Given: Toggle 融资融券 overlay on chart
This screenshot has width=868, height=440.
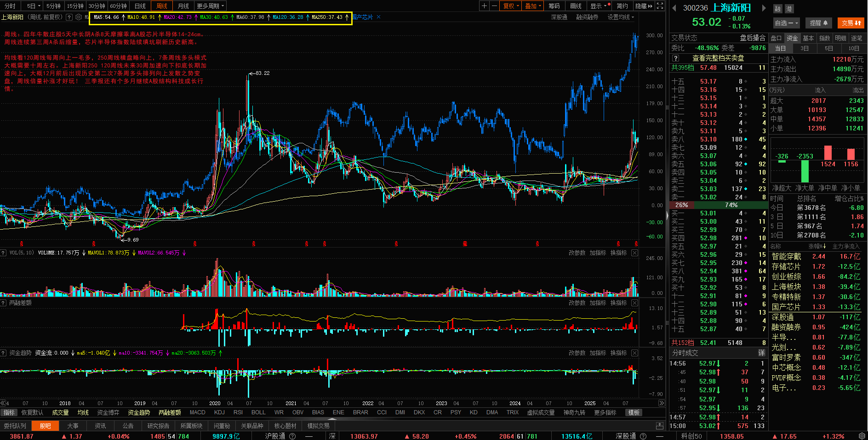Looking at the screenshot, I should click(x=587, y=17).
